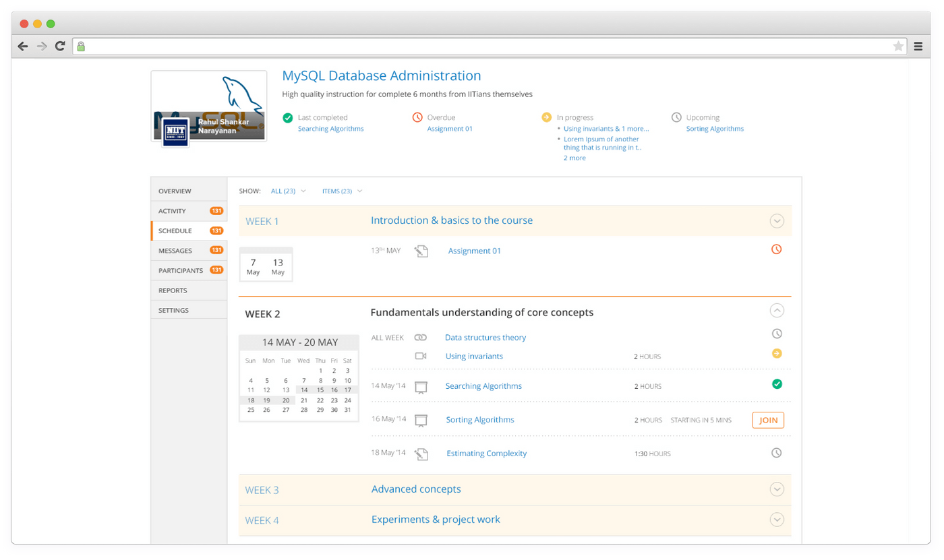Screen dimensions: 944x560
Task: Expand Week 4 Experiments chevron
Action: click(x=777, y=520)
